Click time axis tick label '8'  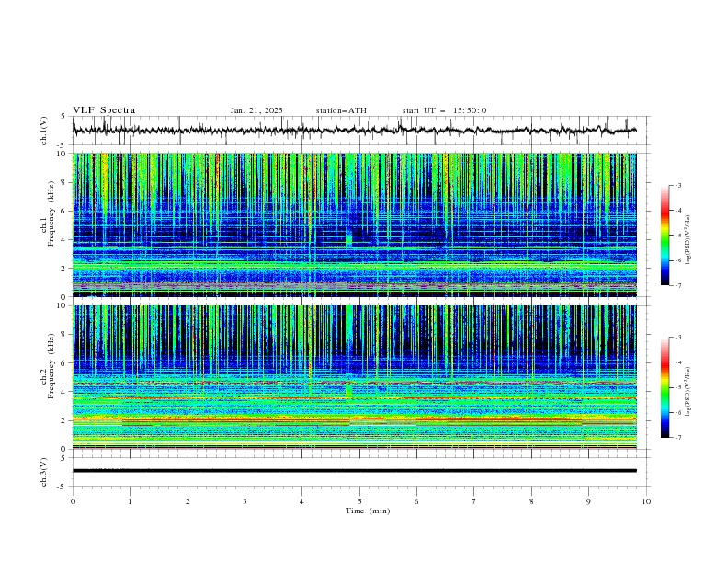click(531, 501)
